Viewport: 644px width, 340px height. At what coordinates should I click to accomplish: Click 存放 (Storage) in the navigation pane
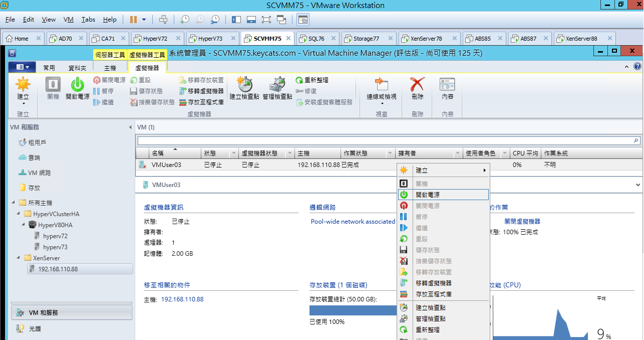coord(34,188)
